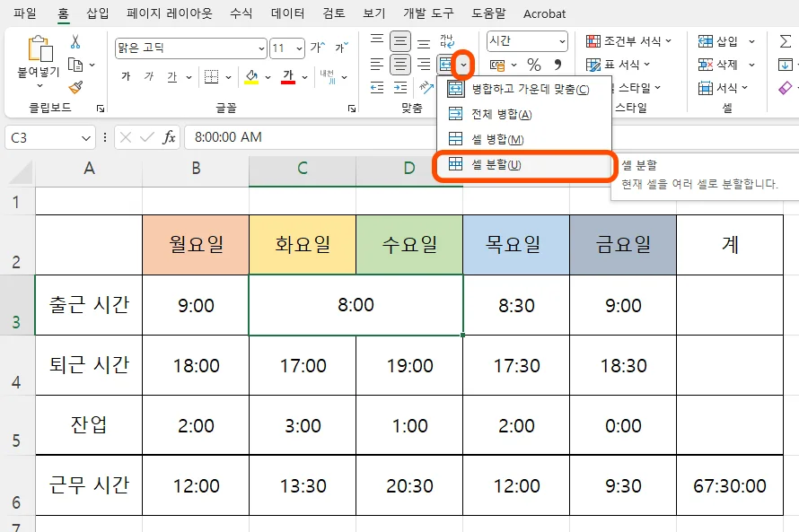Click the AutoSum sigma icon

pyautogui.click(x=786, y=41)
